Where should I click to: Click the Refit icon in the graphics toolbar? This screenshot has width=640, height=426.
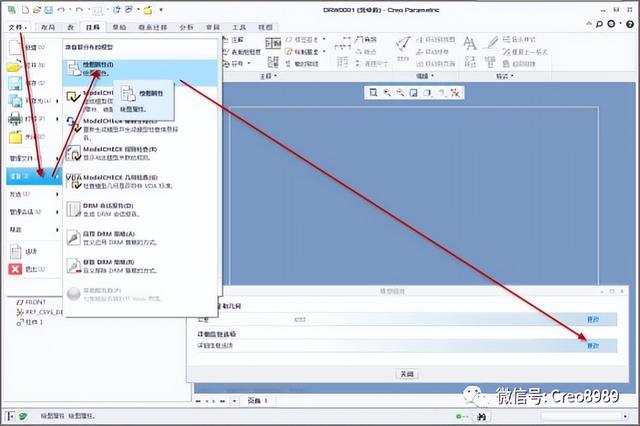(x=373, y=93)
